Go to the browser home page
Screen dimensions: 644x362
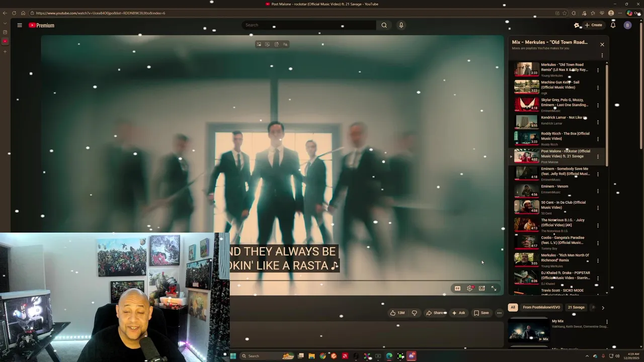tap(23, 13)
